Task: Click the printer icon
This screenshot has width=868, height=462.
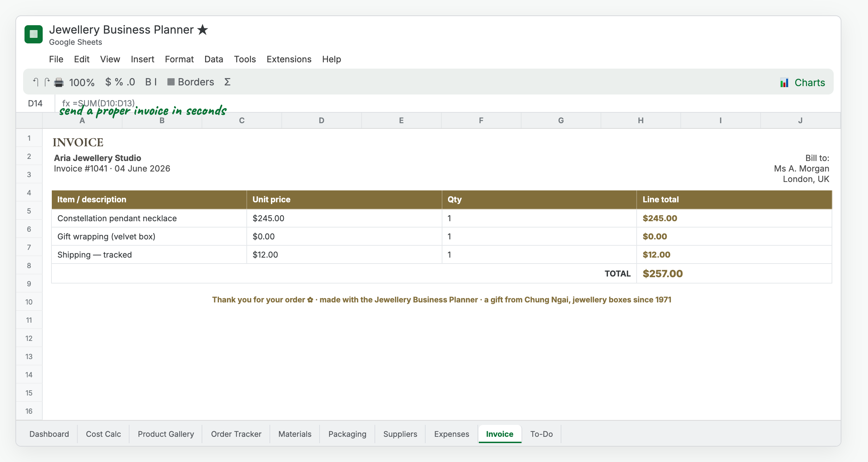Action: coord(59,82)
